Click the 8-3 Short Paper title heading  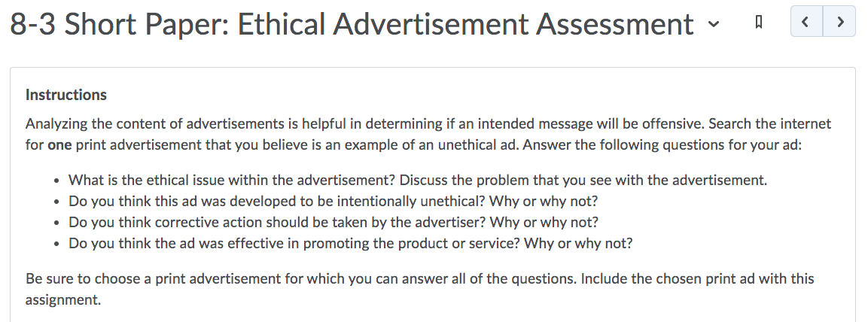pyautogui.click(x=352, y=24)
